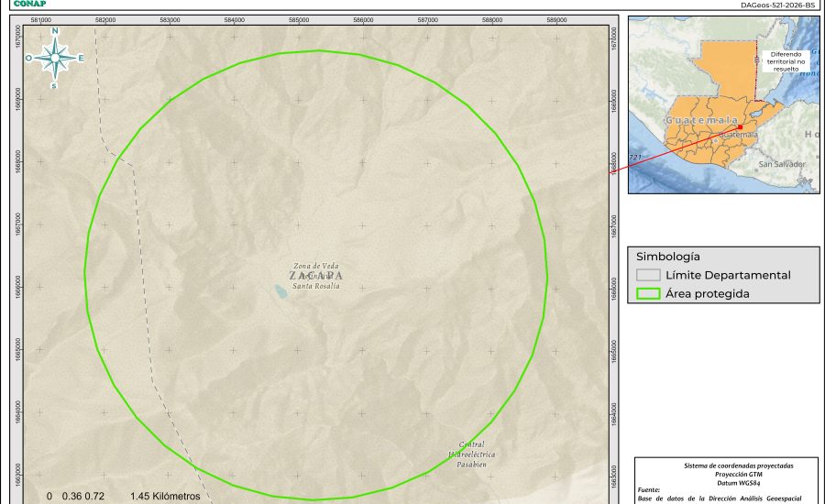
Task: Click the gray Límite Departamental legend symbol
Action: [648, 275]
